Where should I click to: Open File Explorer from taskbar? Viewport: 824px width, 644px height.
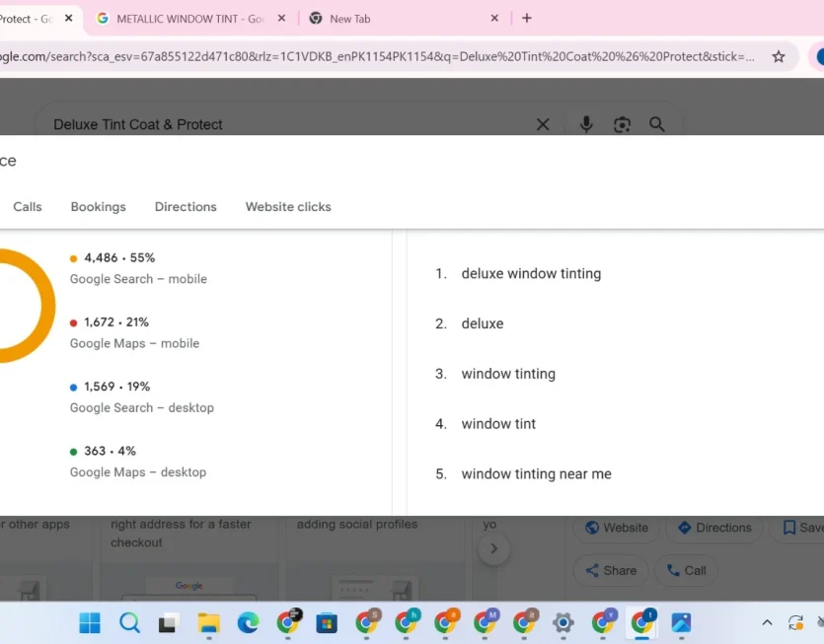(208, 623)
